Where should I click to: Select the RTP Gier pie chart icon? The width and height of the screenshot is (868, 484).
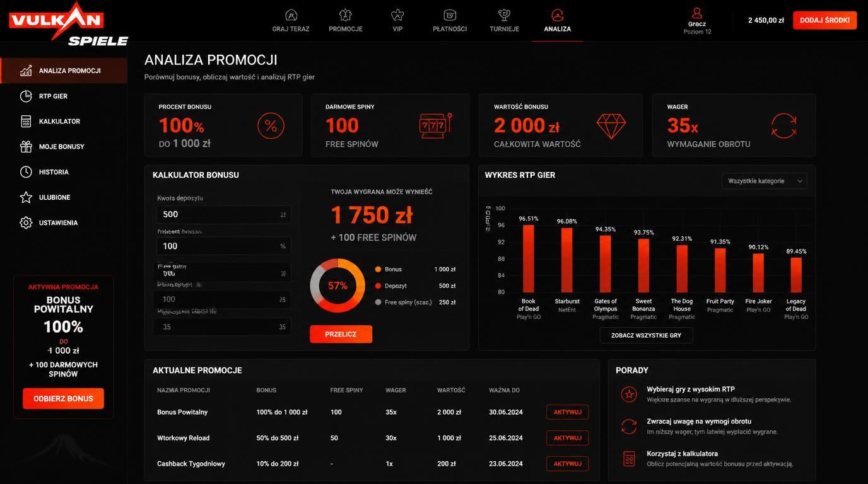coord(26,96)
